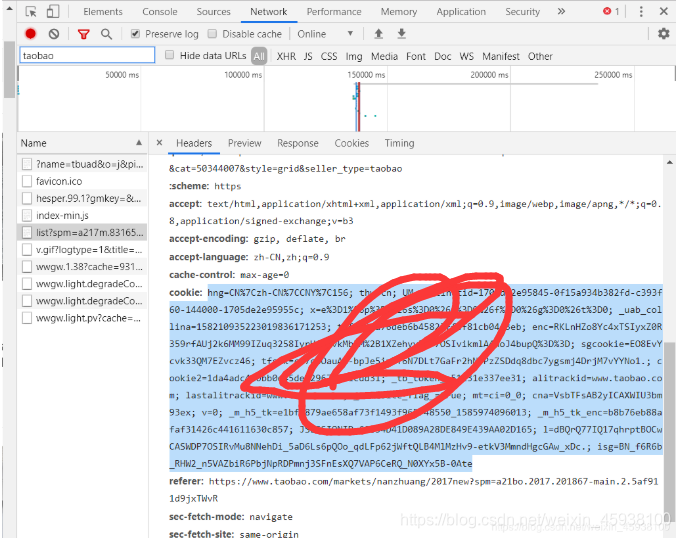Select the Headers sub-tab
Screen dimensions: 681x538
pos(194,143)
